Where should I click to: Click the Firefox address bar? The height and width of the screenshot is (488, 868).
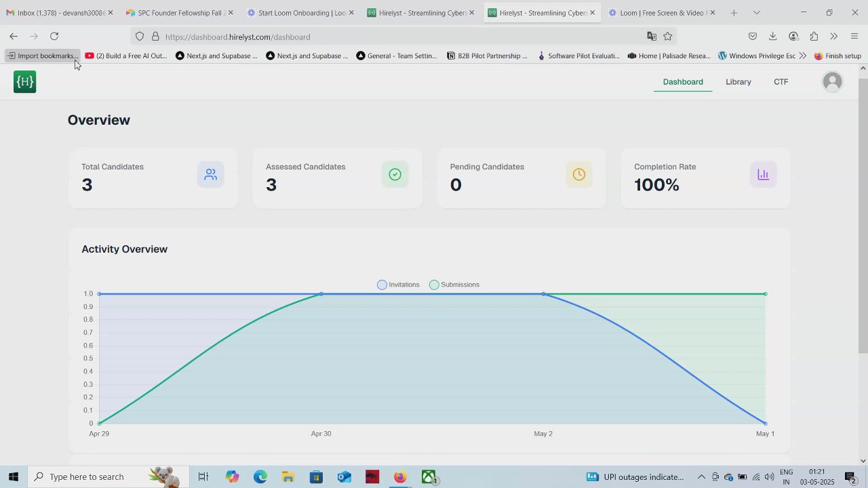click(403, 37)
